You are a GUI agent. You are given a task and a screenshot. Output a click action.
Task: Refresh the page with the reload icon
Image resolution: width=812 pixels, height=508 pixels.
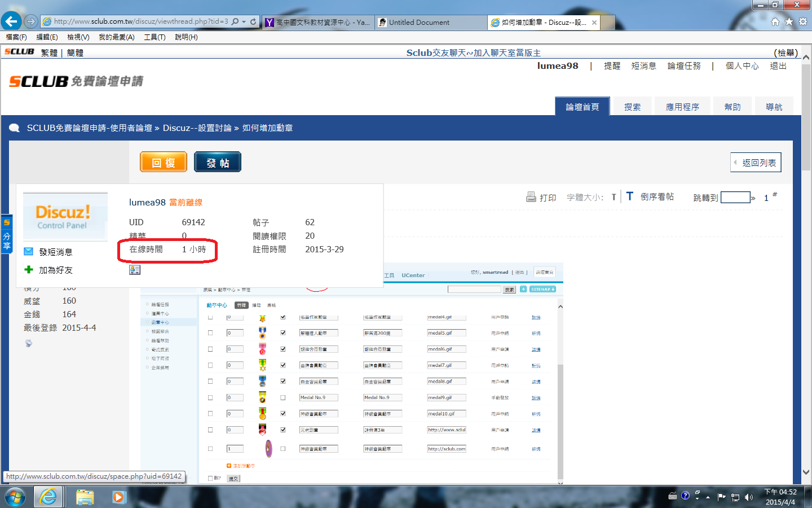(x=253, y=21)
